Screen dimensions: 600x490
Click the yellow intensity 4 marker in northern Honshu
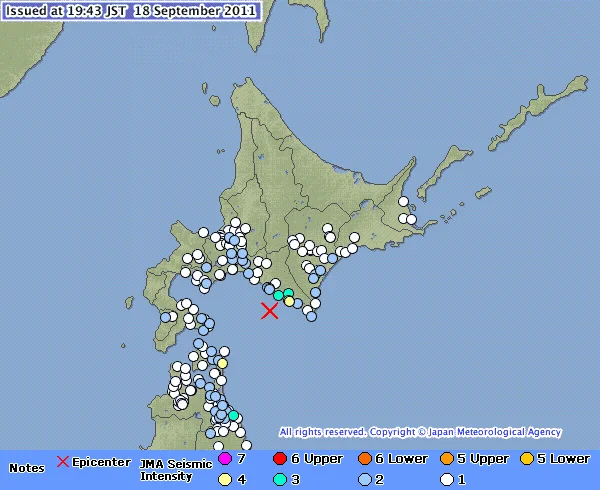(222, 363)
